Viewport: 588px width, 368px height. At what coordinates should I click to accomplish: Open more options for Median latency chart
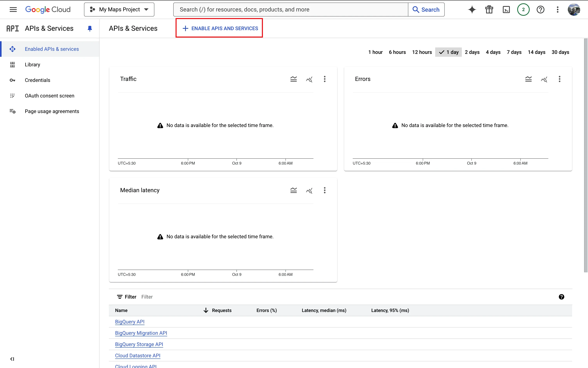[325, 190]
